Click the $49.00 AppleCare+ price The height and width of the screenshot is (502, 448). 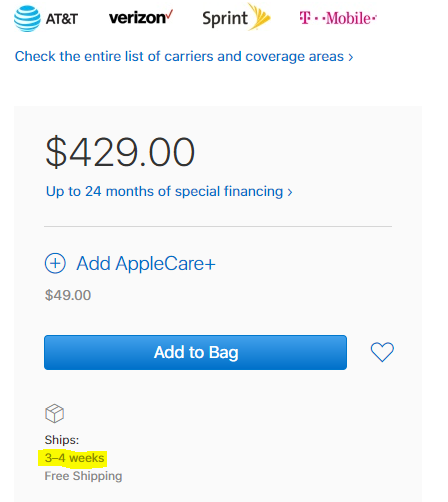pos(68,295)
